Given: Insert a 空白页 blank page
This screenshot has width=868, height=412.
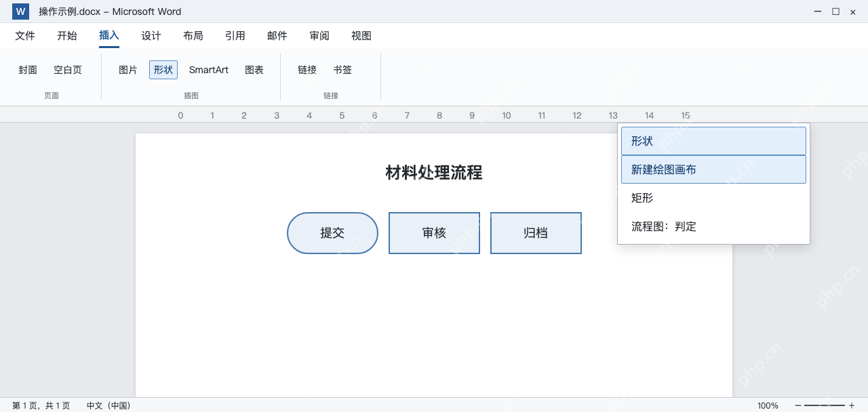Looking at the screenshot, I should (68, 70).
